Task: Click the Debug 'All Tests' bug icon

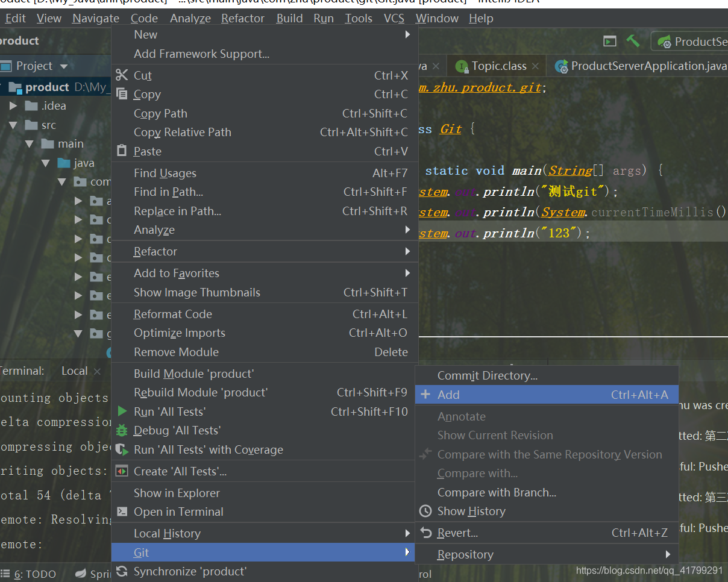Action: pos(122,430)
